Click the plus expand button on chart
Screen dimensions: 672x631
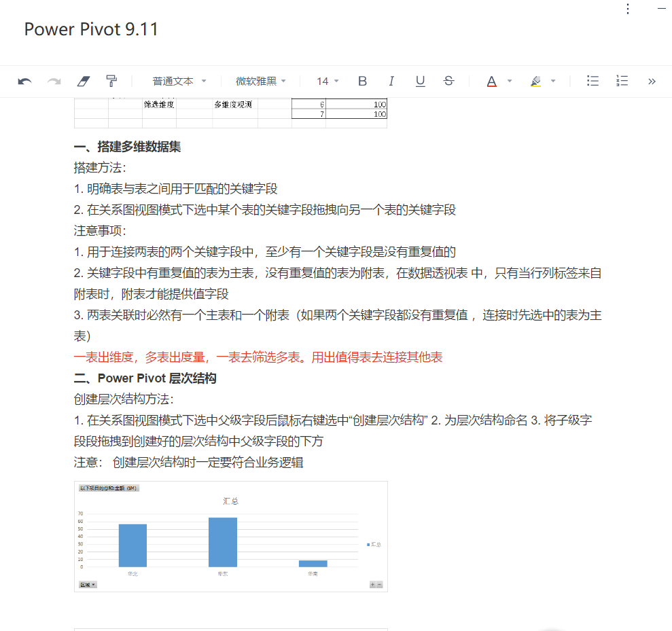click(373, 585)
